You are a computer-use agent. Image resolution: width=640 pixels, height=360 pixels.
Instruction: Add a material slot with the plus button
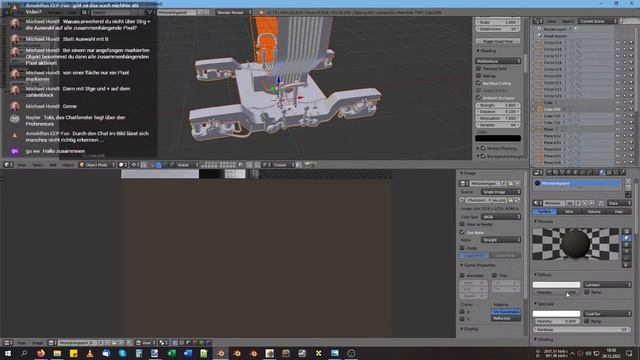[628, 182]
